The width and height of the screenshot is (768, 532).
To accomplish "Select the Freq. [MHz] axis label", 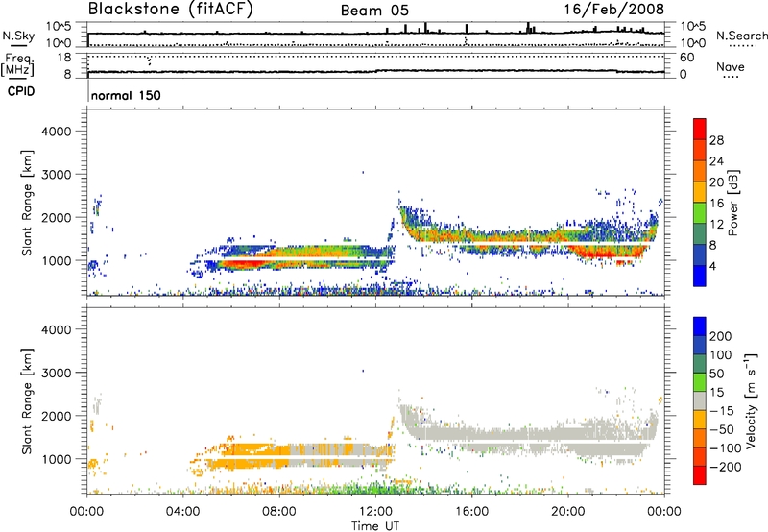I will tap(17, 64).
